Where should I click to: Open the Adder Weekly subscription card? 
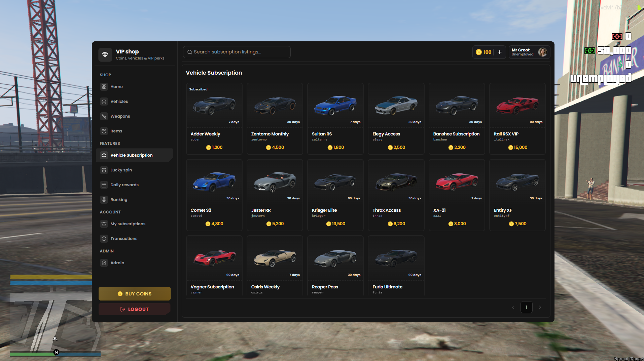pos(214,119)
